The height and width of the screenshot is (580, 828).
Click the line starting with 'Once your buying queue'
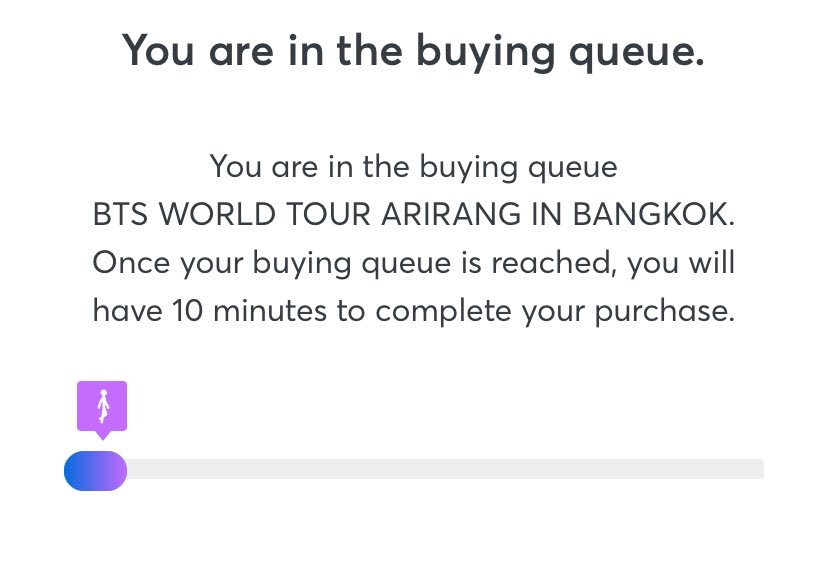click(x=413, y=263)
